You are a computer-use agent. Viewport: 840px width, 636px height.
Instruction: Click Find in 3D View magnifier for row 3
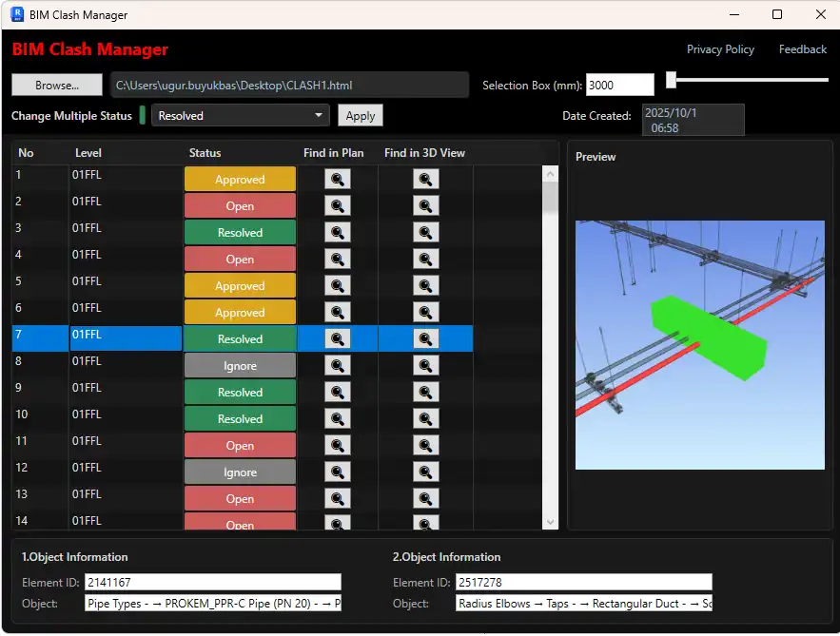(425, 232)
